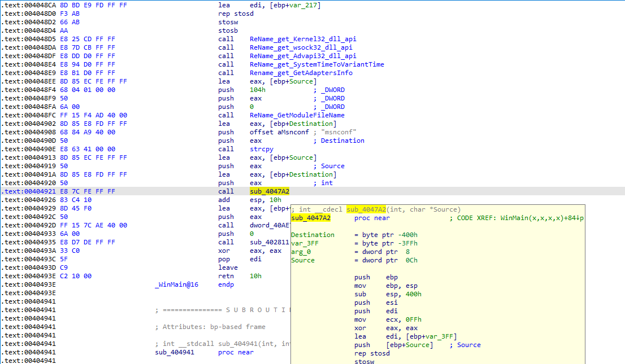Screen dimensions: 625x364
Task: Click offset aMsnconf string operand
Action: (x=279, y=132)
